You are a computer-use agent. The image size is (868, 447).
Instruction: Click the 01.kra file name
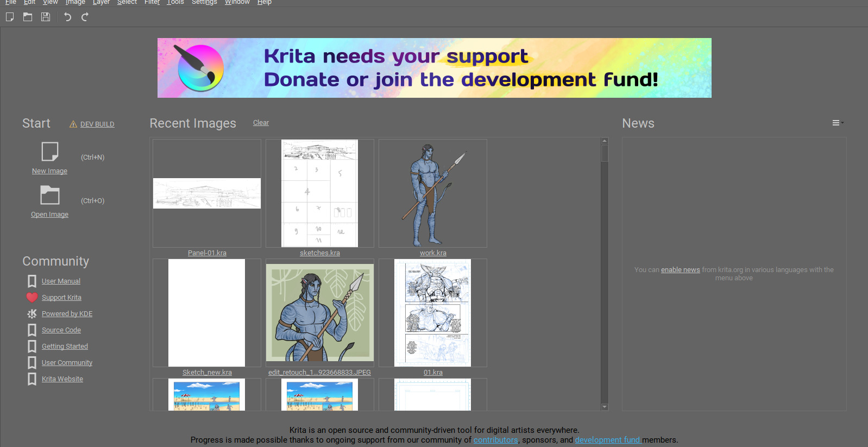(433, 373)
